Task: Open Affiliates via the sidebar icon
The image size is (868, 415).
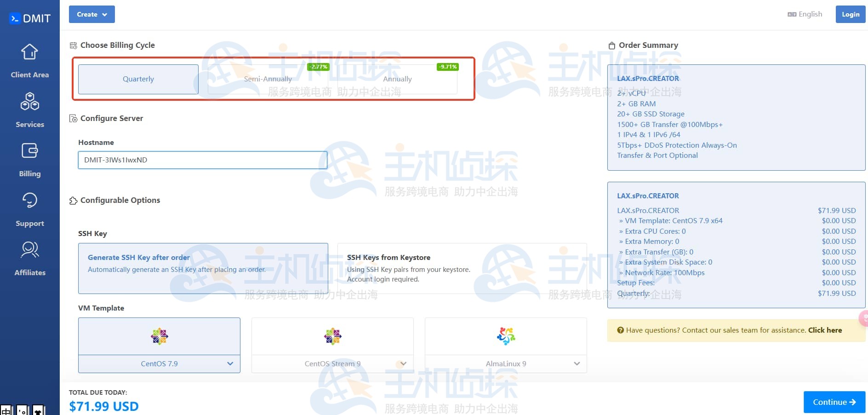Action: click(x=29, y=258)
